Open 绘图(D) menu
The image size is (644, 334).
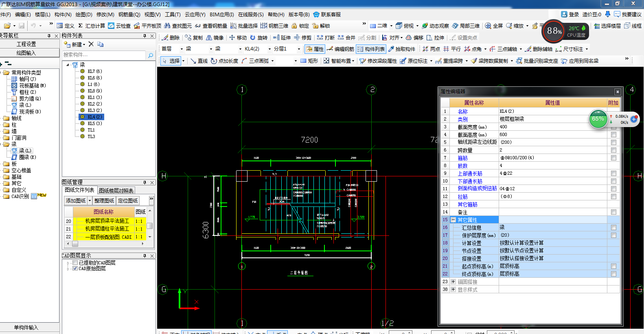[x=83, y=14]
